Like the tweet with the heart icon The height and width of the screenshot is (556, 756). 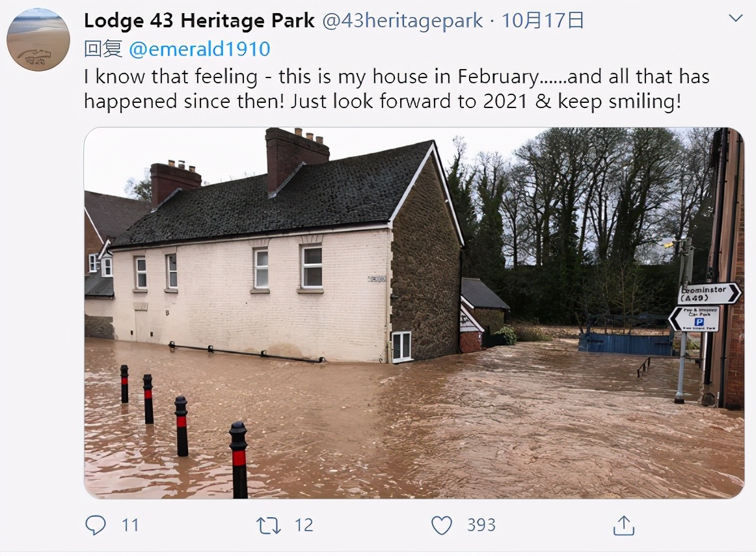click(442, 525)
